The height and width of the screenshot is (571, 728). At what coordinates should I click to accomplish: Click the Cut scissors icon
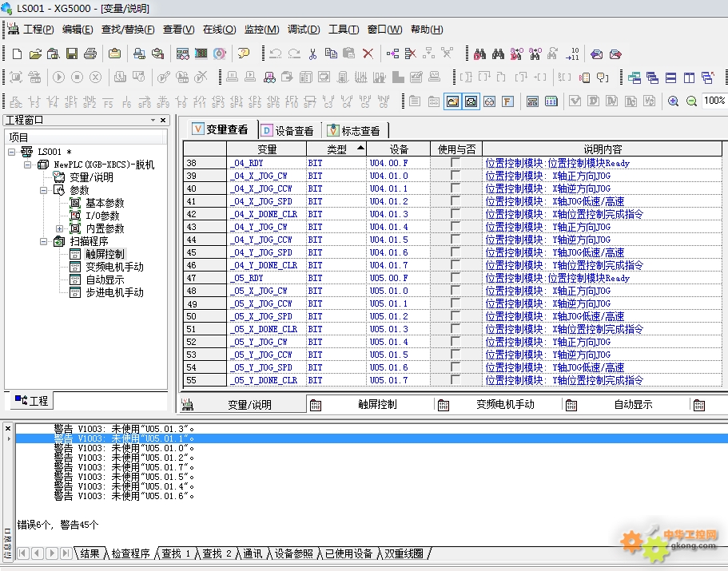pyautogui.click(x=312, y=54)
